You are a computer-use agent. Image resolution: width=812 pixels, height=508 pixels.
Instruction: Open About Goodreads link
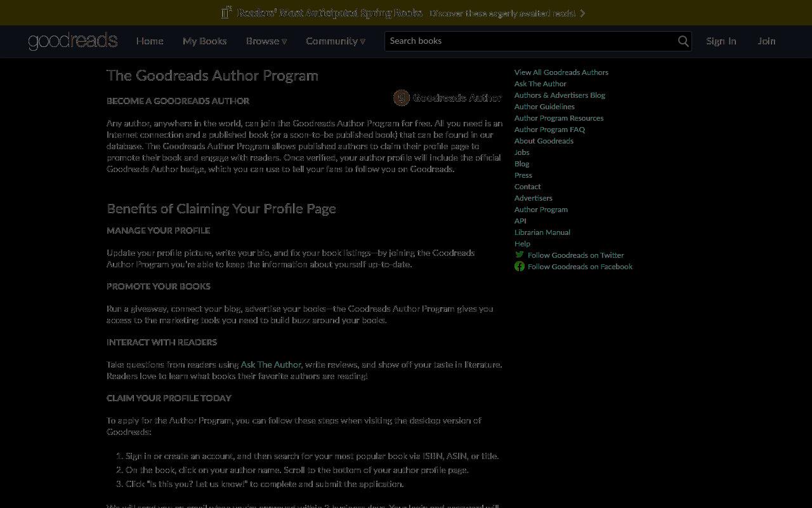pos(544,141)
